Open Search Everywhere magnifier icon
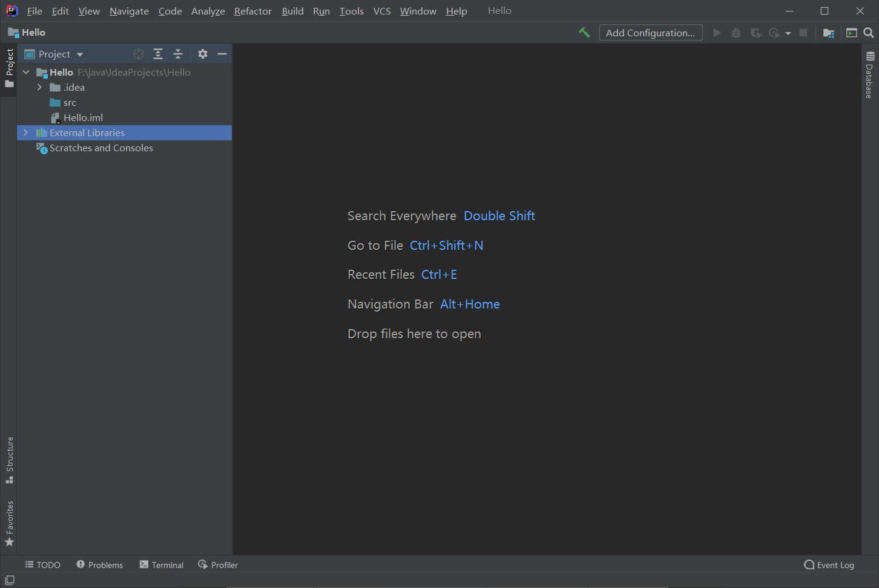Viewport: 879px width, 588px height. [869, 33]
